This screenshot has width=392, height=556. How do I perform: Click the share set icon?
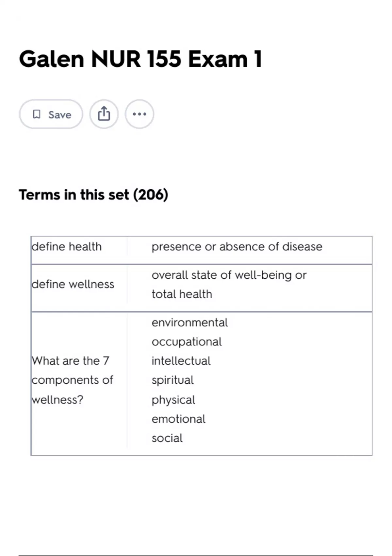104,114
